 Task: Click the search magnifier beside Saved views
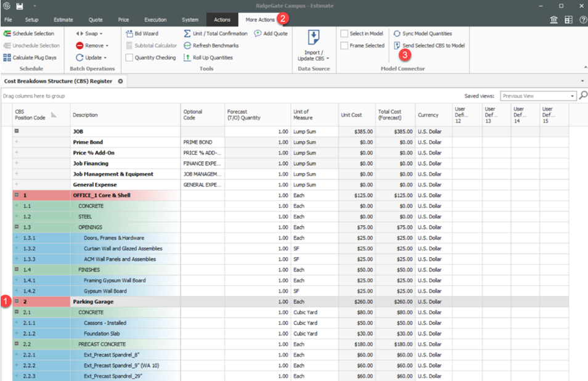point(582,96)
